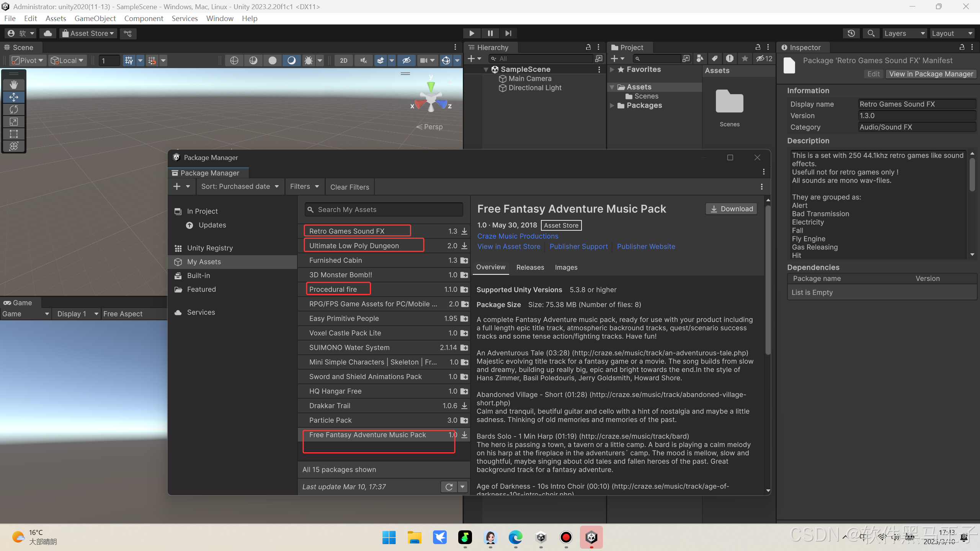Click the Download button
Screen dimensions: 980x551
point(731,209)
